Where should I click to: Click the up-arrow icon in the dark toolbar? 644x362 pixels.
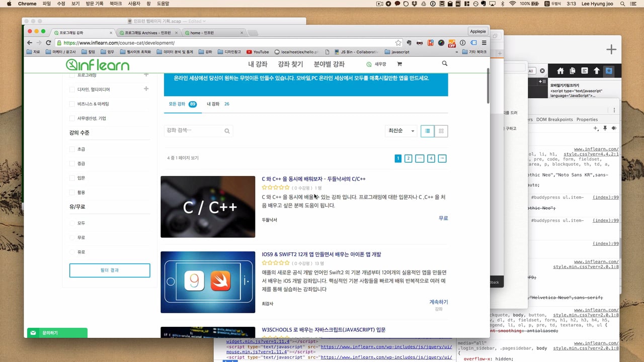[597, 71]
